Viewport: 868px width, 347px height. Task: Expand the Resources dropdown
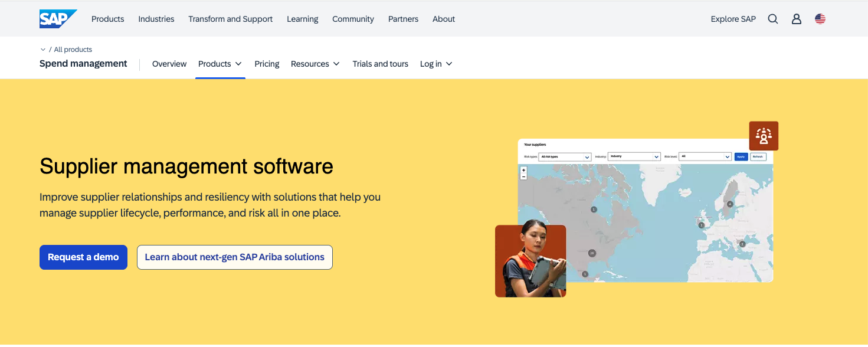click(315, 64)
